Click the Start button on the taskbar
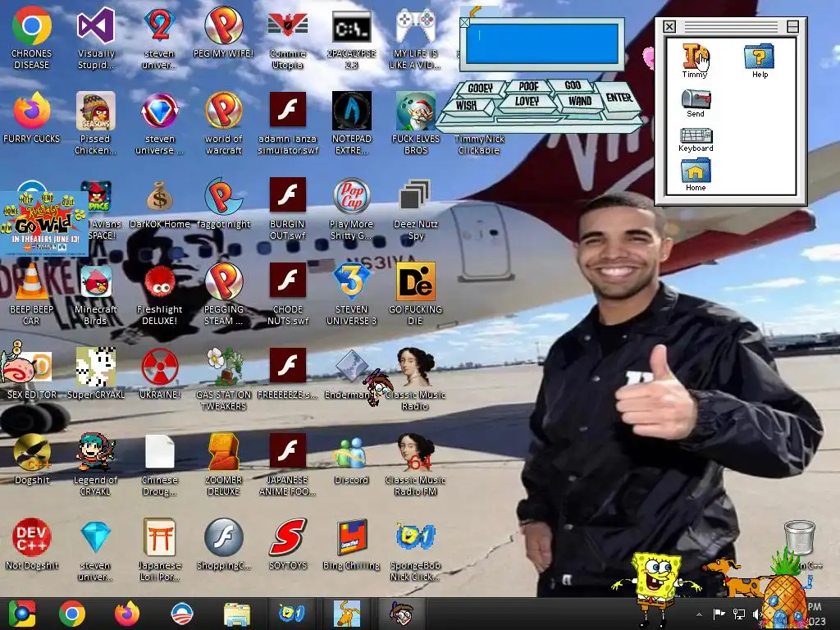The height and width of the screenshot is (630, 840). coord(22,614)
